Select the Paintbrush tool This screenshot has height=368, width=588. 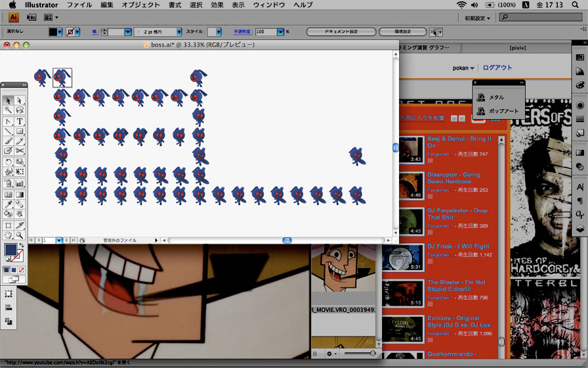coord(9,141)
